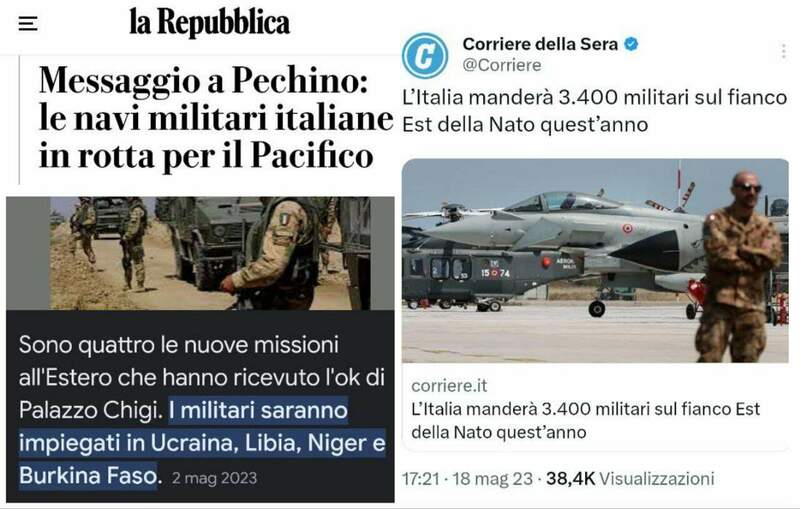Open the 'Messaggio a Pechino' headline
Image resolution: width=800 pixels, height=509 pixels.
tap(216, 118)
